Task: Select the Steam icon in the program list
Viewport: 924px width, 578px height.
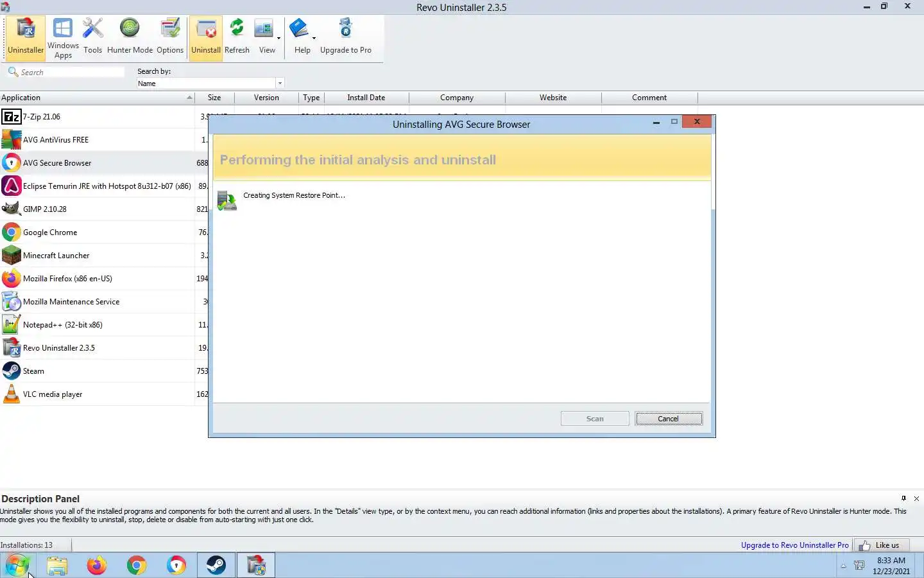Action: pos(11,371)
